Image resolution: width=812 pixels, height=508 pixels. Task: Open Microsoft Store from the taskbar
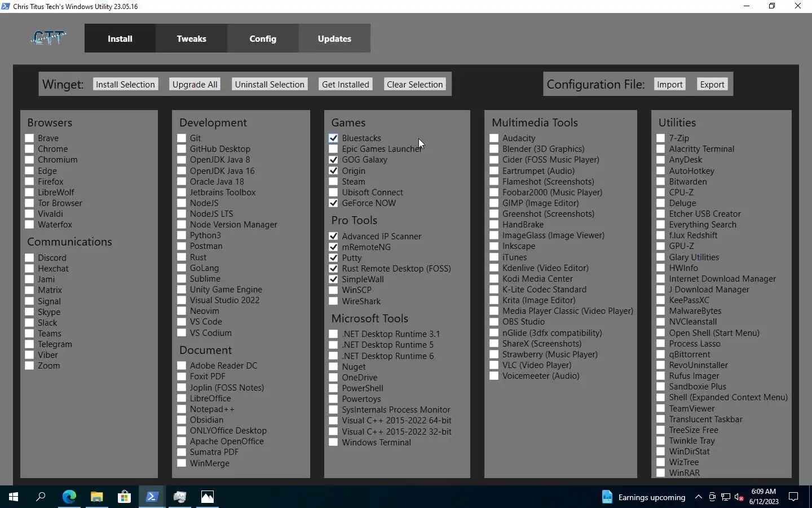coord(124,497)
